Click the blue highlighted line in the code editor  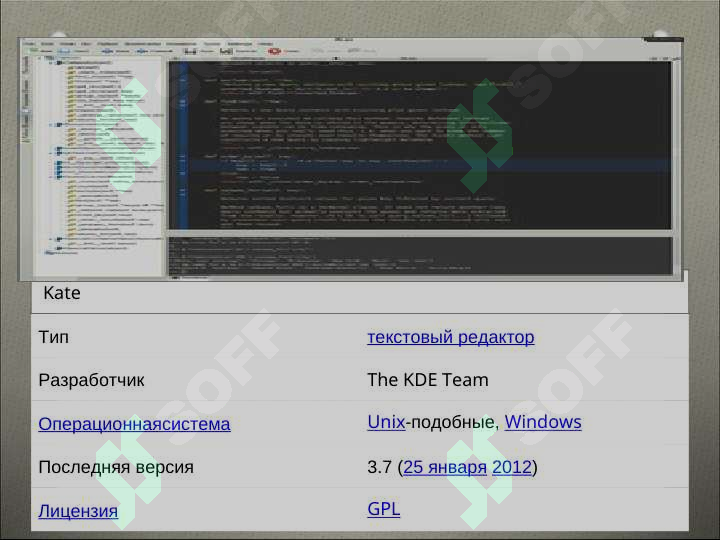(x=420, y=165)
